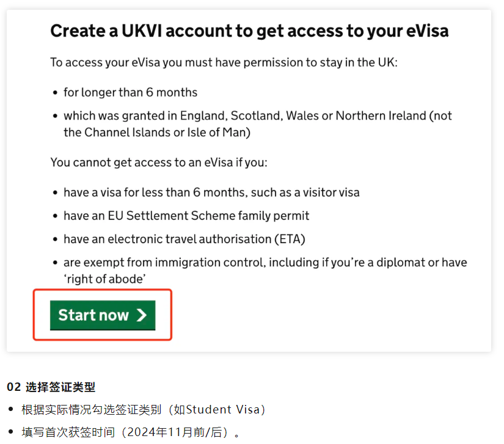This screenshot has width=504, height=444.
Task: Click the bullet dot before '根据实际情况'
Action: 10,409
